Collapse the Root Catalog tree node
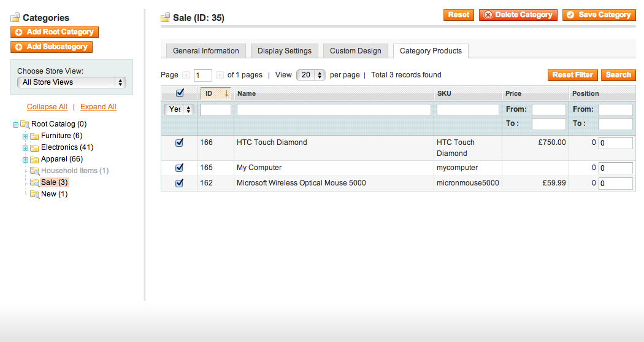Viewport: 644px width, 342px height. [x=15, y=124]
